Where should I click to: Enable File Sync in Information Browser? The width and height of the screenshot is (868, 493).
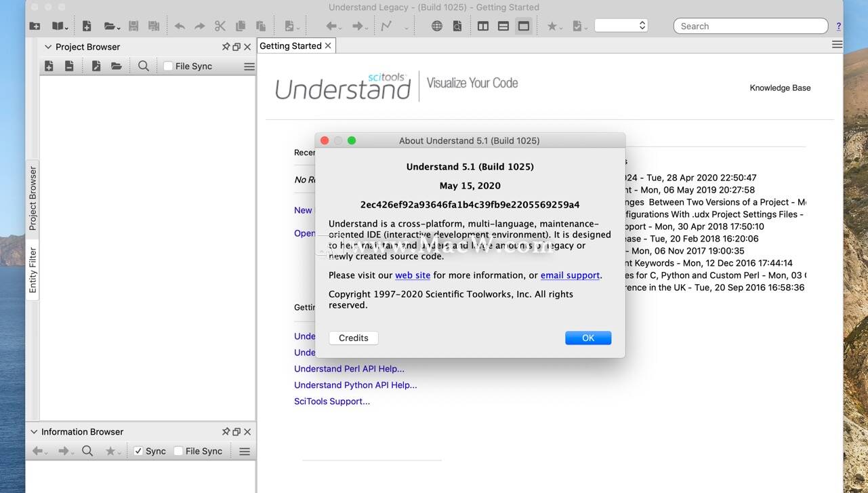click(178, 451)
